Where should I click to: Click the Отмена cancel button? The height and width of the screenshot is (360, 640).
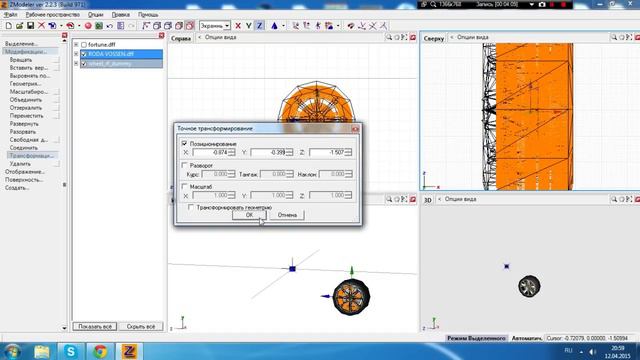click(287, 215)
